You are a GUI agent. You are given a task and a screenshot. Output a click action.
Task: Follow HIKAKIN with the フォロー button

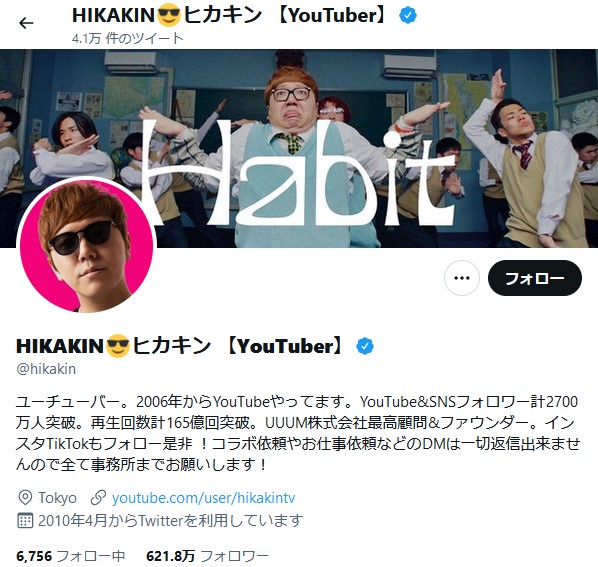(535, 278)
